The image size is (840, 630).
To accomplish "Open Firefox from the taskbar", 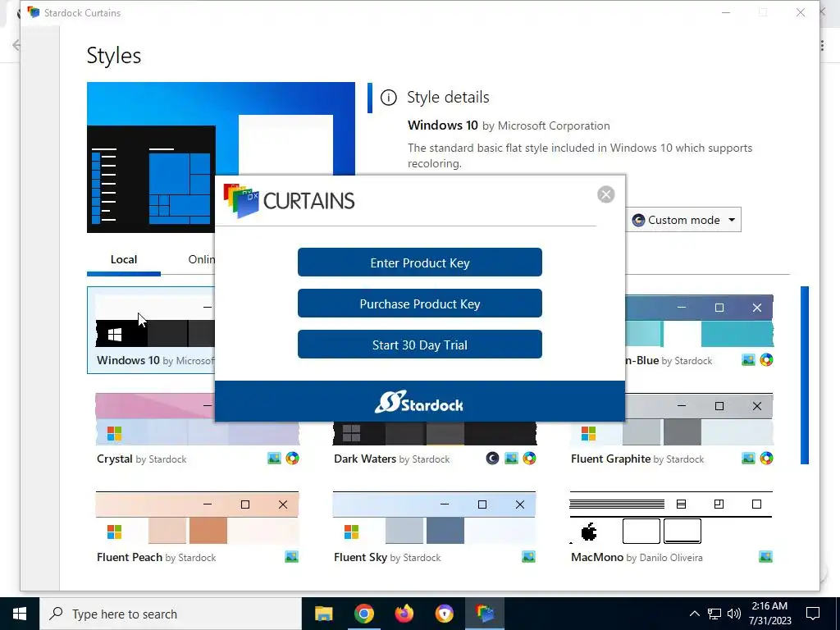I will point(404,614).
